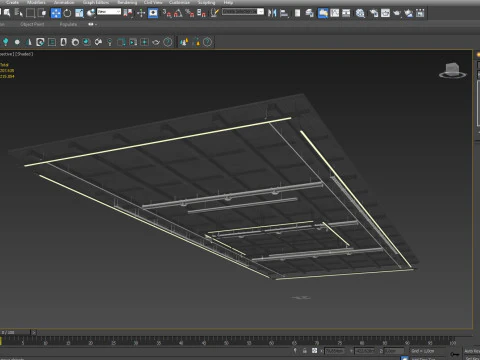Click the key-shaped icon in second toolbar
Screen dimensions: 480x360
[x=110, y=42]
